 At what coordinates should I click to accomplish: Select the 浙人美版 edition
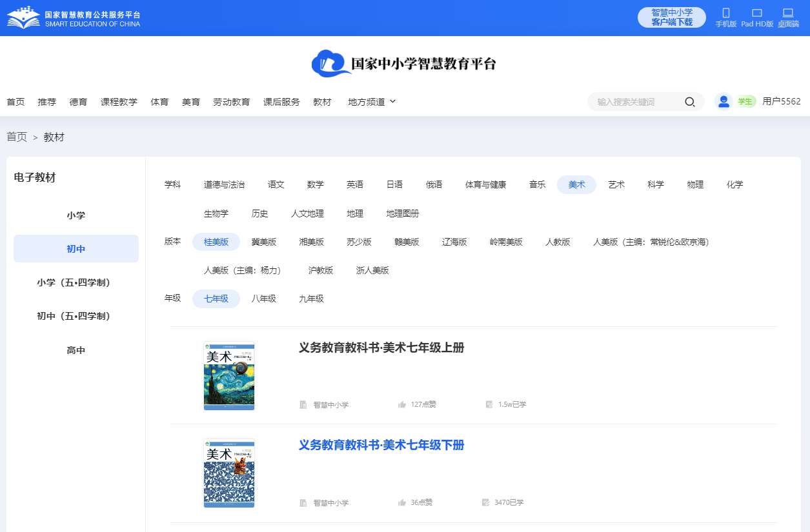tap(373, 270)
